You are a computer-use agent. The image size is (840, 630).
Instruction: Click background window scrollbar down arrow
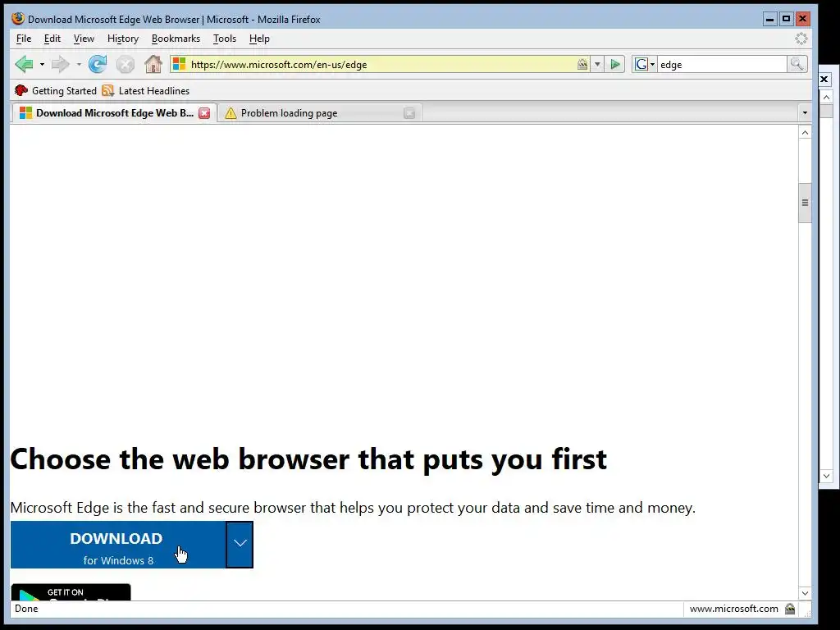(826, 476)
